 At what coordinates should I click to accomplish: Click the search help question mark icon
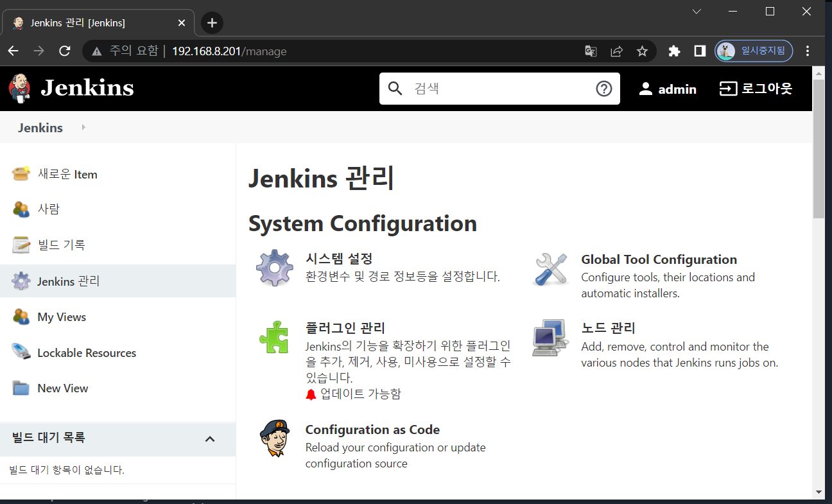[x=604, y=89]
